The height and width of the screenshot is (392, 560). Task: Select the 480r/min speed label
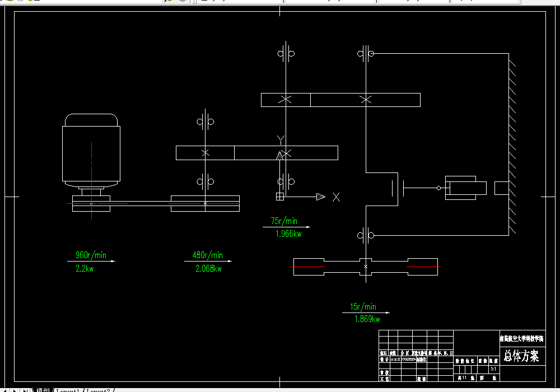(x=208, y=255)
